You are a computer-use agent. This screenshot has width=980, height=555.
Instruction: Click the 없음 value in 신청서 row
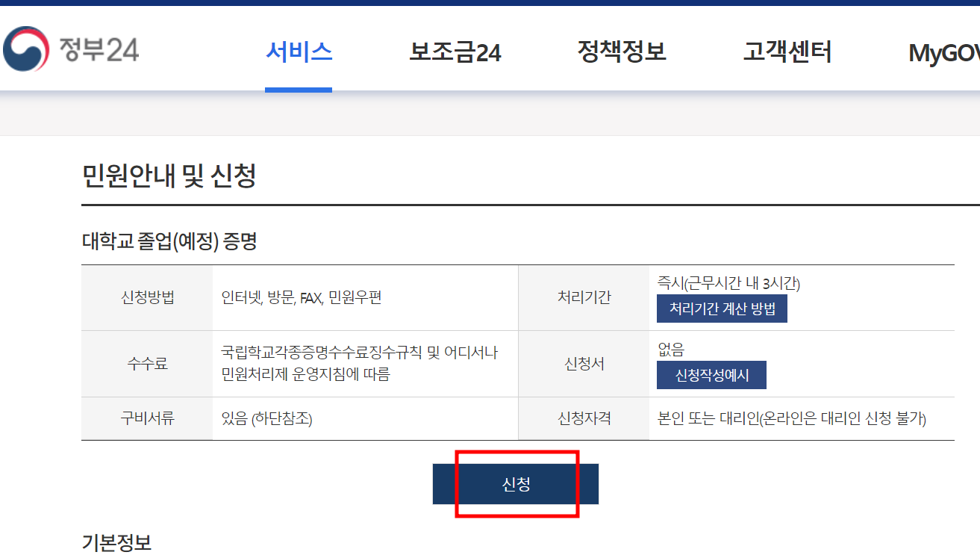(x=670, y=349)
